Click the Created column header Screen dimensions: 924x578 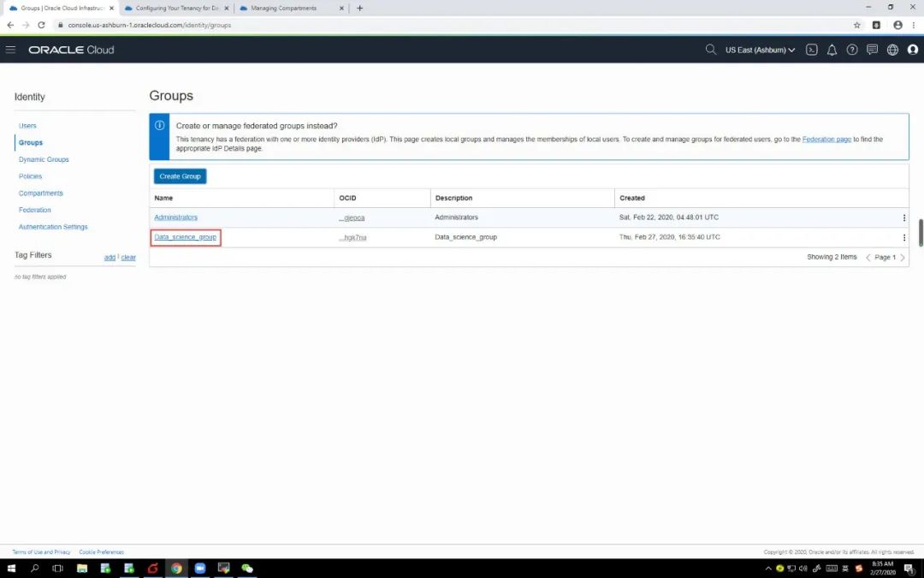click(631, 198)
